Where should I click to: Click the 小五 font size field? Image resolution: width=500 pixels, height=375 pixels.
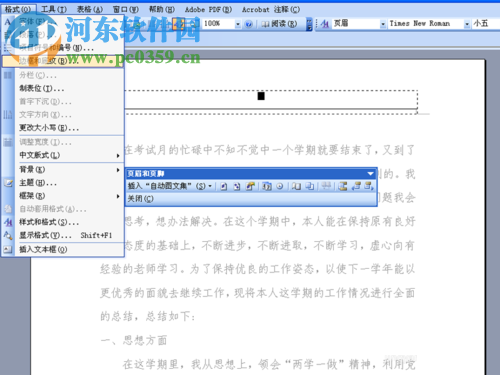pos(485,24)
